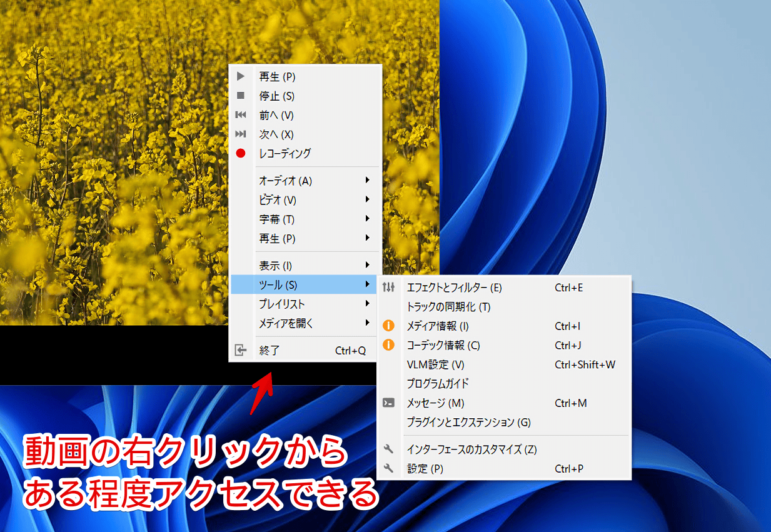Screen dimensions: 771x532
Task: Expand the オーディオ submenu arrow
Action: click(368, 181)
